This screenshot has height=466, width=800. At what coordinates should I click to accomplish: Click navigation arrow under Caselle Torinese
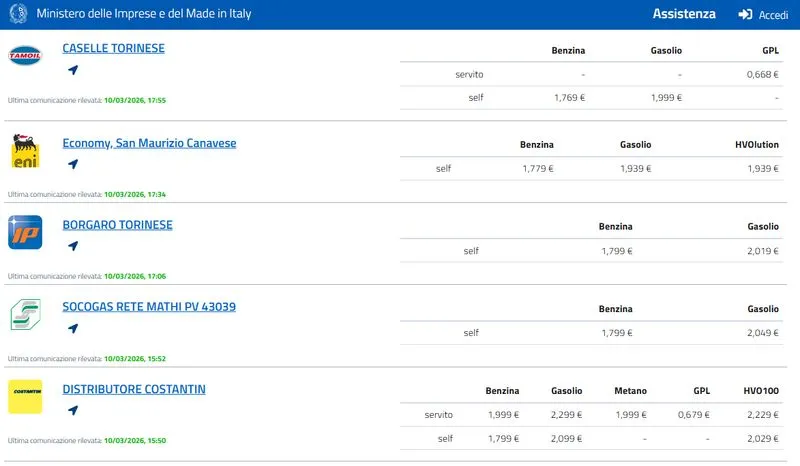73,70
